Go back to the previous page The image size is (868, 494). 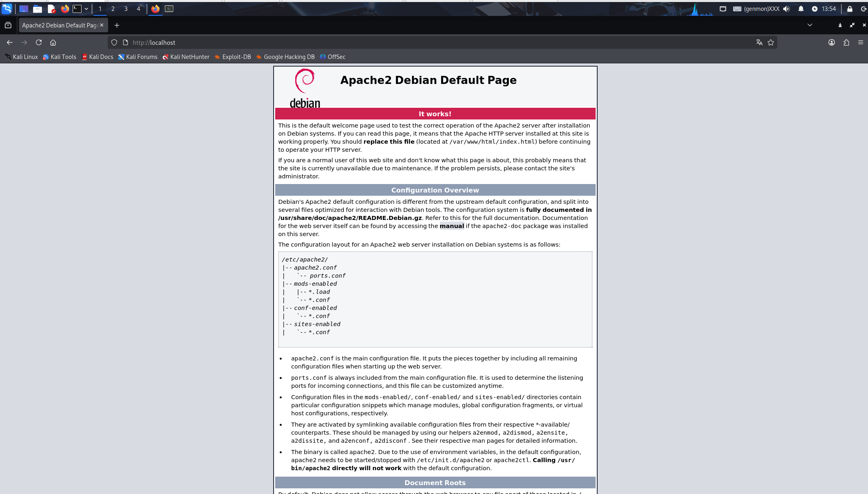10,42
